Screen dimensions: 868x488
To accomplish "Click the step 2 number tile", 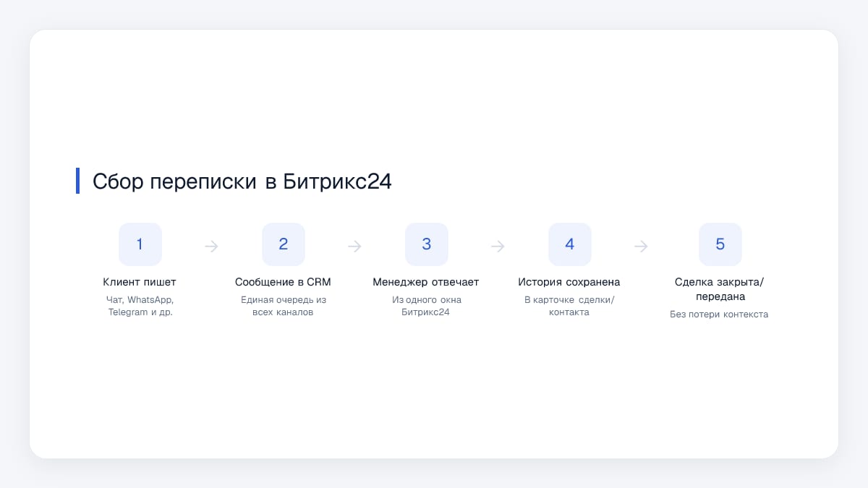I will [x=284, y=244].
